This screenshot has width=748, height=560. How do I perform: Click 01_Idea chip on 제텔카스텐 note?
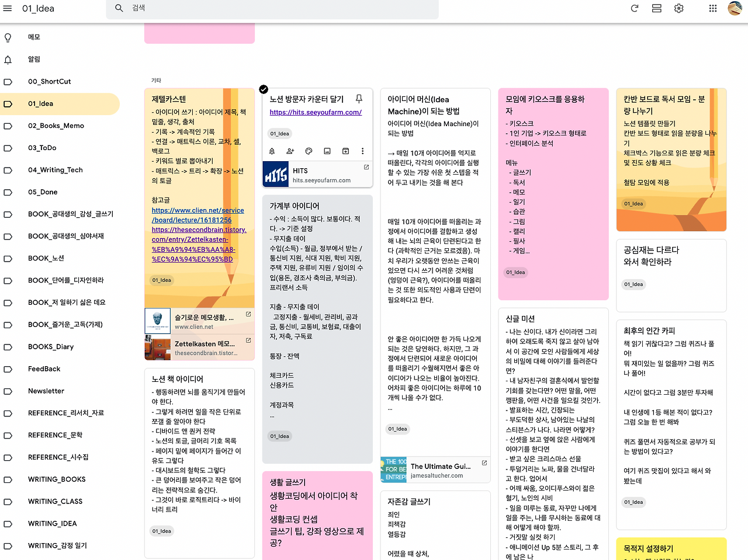point(162,280)
